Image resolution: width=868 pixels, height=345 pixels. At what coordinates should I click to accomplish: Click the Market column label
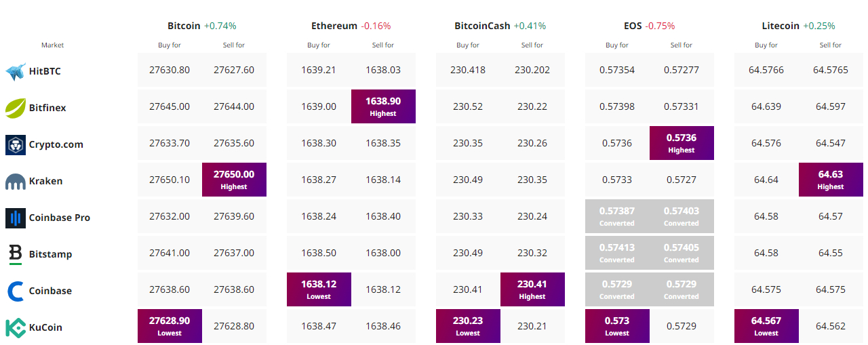point(53,45)
